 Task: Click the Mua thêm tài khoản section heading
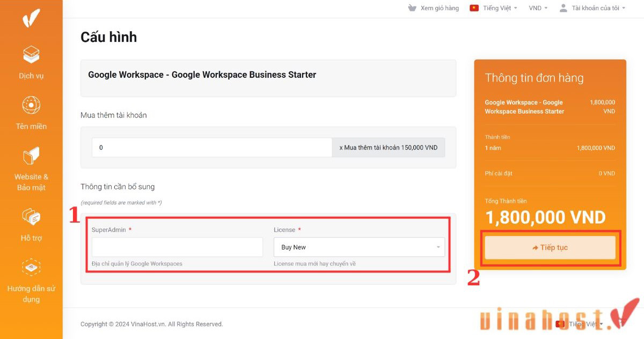tap(114, 115)
